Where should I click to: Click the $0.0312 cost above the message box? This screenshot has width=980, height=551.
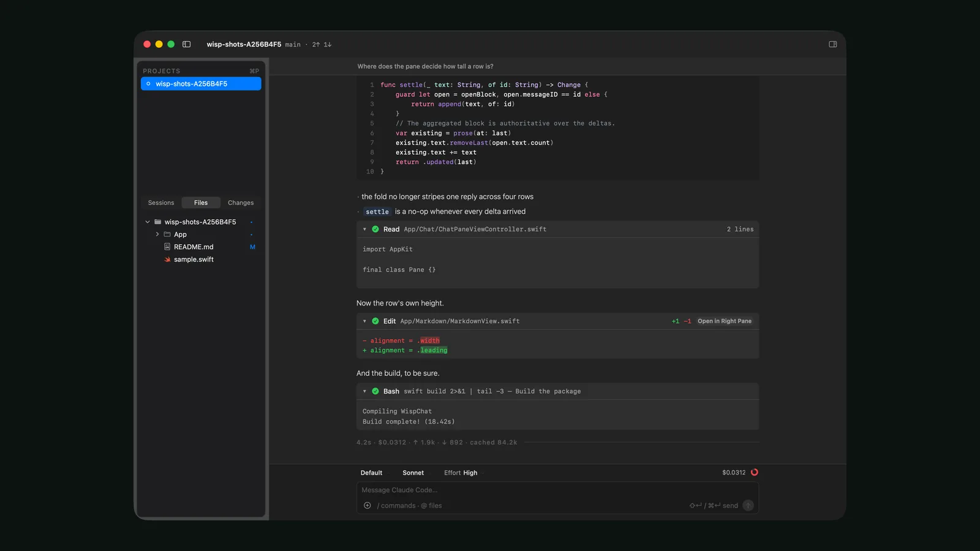point(734,473)
